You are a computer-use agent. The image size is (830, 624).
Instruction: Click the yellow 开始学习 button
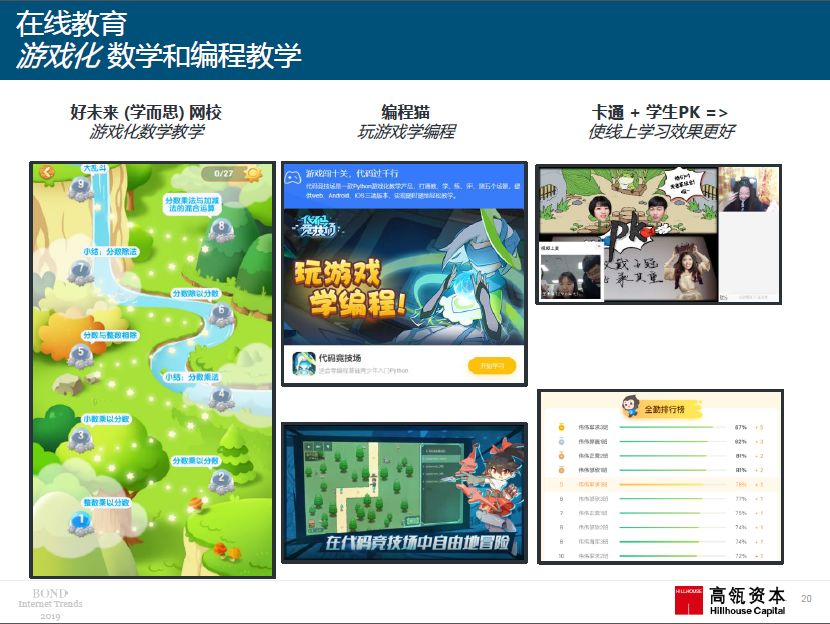point(492,366)
